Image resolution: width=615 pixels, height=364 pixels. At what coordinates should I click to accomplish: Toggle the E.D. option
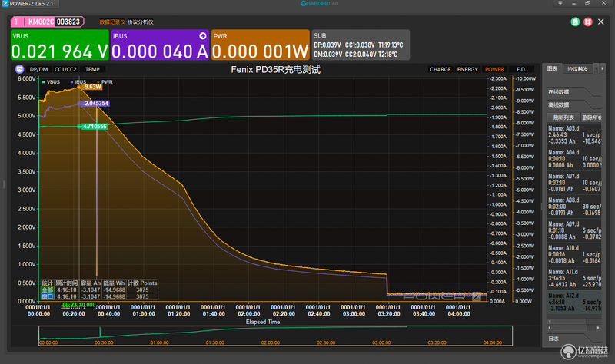click(x=521, y=69)
